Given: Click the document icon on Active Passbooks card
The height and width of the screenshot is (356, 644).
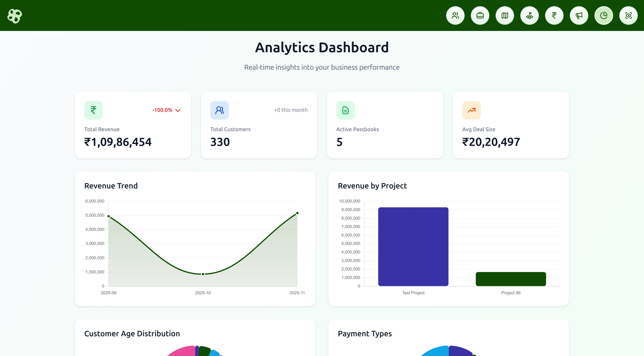Looking at the screenshot, I should [x=346, y=110].
